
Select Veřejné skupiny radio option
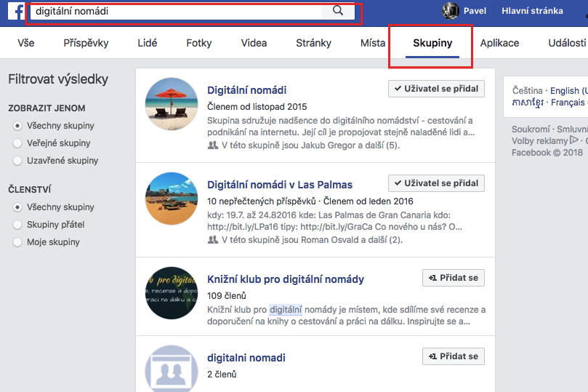click(17, 143)
